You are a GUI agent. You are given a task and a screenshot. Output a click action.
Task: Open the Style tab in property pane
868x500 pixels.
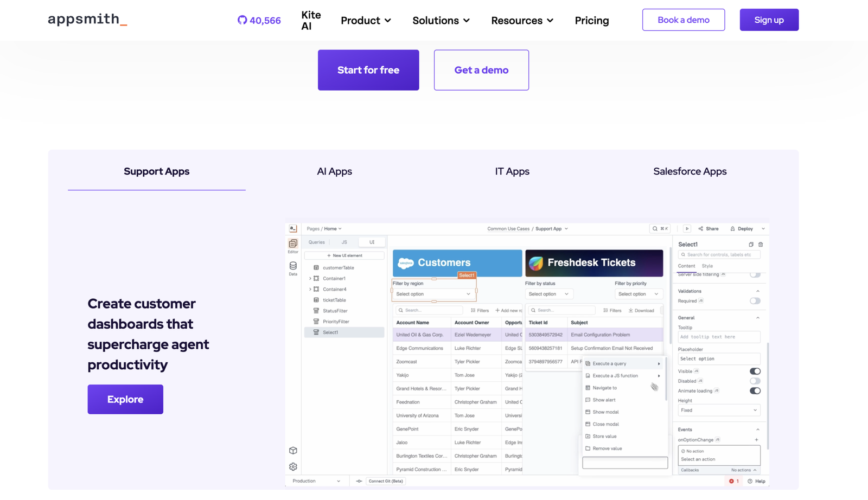707,266
